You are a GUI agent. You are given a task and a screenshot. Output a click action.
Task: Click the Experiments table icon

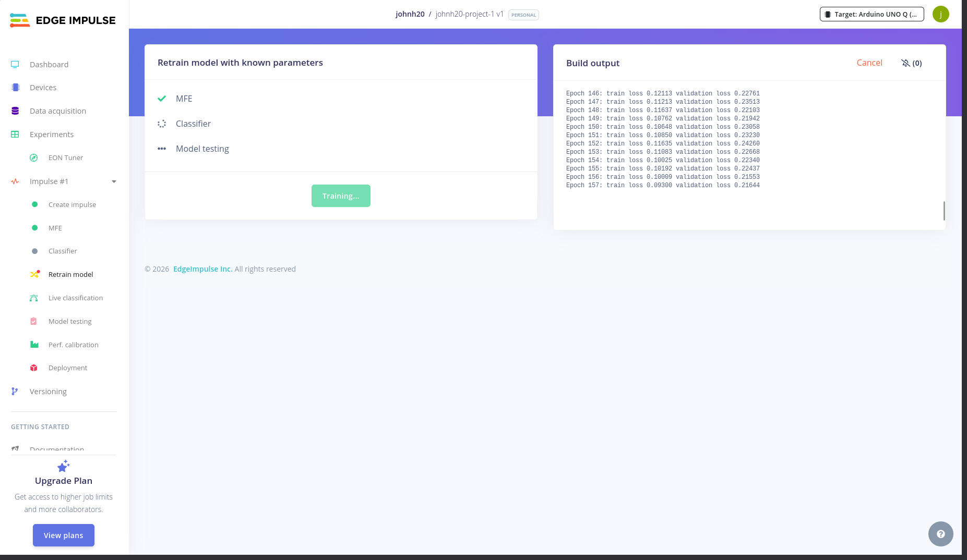[15, 135]
